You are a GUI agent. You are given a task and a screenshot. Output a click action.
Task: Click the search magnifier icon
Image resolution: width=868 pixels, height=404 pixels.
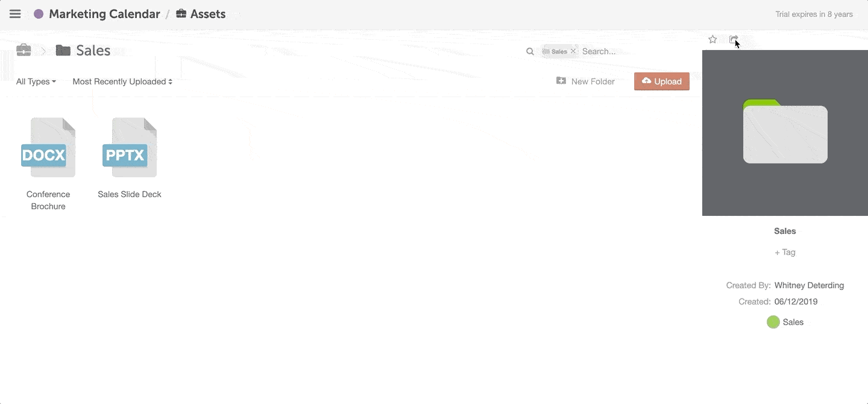click(x=530, y=51)
